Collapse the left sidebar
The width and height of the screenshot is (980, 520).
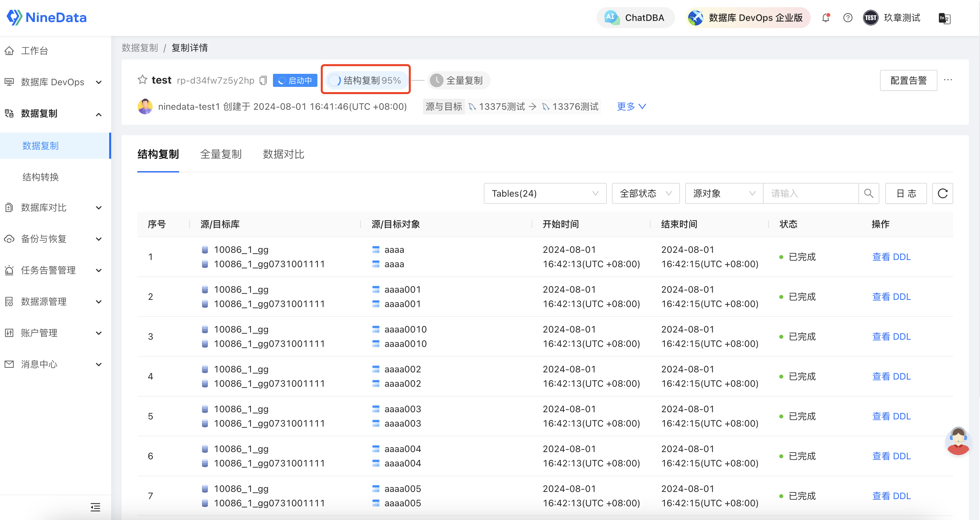[x=95, y=507]
